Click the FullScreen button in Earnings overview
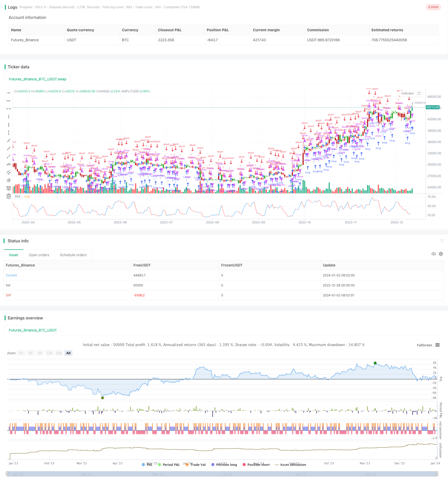Image resolution: width=448 pixels, height=484 pixels. coord(424,345)
